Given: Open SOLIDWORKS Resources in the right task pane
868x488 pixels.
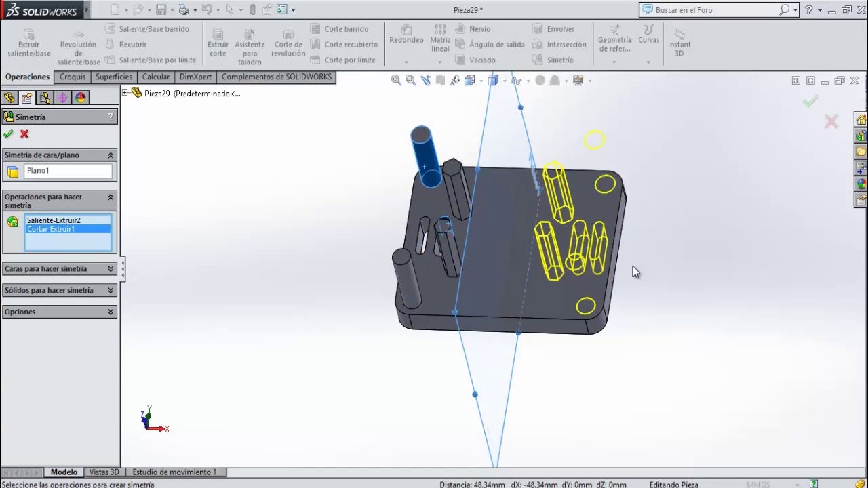Looking at the screenshot, I should point(861,119).
